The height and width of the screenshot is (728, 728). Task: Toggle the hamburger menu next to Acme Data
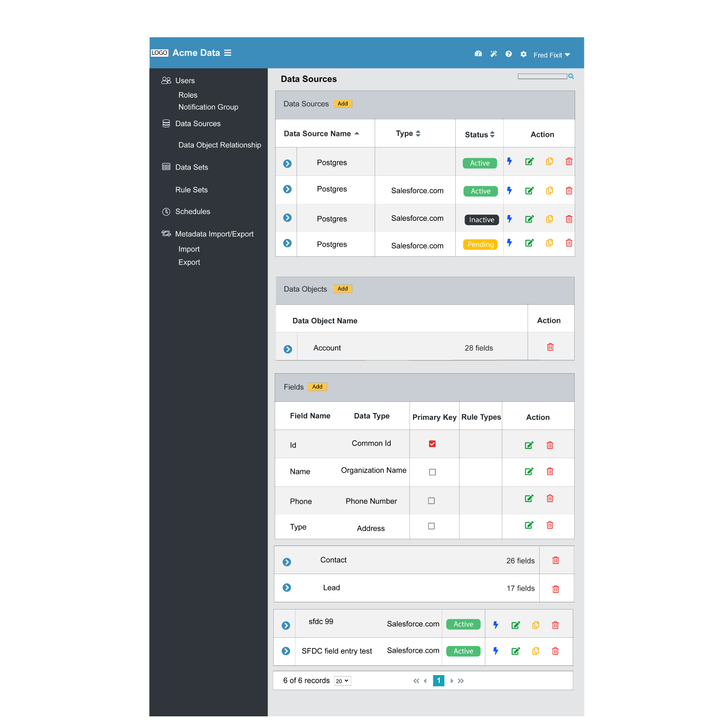click(228, 52)
